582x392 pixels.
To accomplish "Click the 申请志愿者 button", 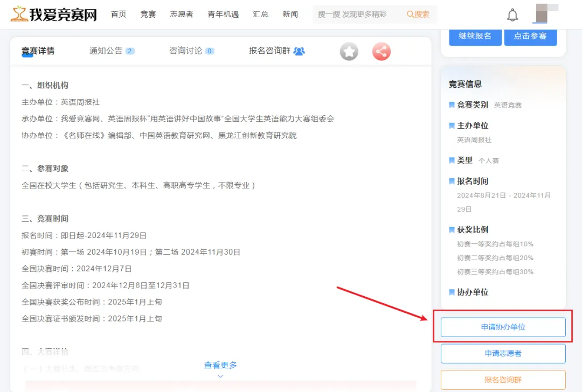I will coord(503,353).
